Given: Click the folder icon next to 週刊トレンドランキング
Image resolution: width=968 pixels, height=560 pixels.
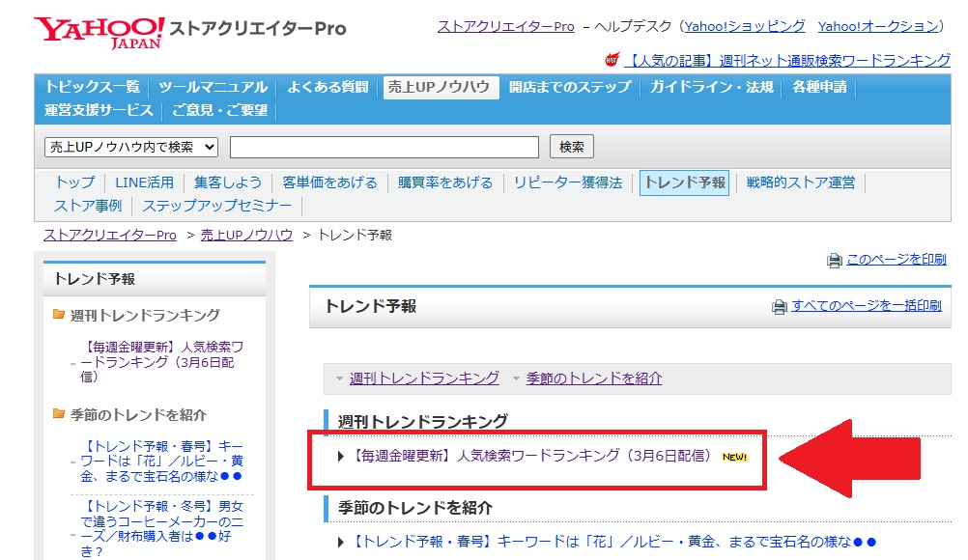Looking at the screenshot, I should click(59, 315).
